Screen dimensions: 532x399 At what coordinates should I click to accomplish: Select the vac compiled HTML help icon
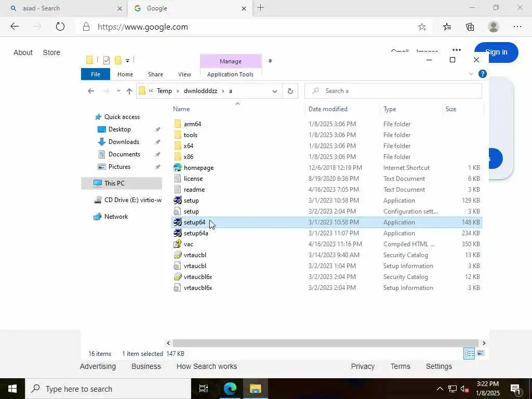click(x=178, y=244)
